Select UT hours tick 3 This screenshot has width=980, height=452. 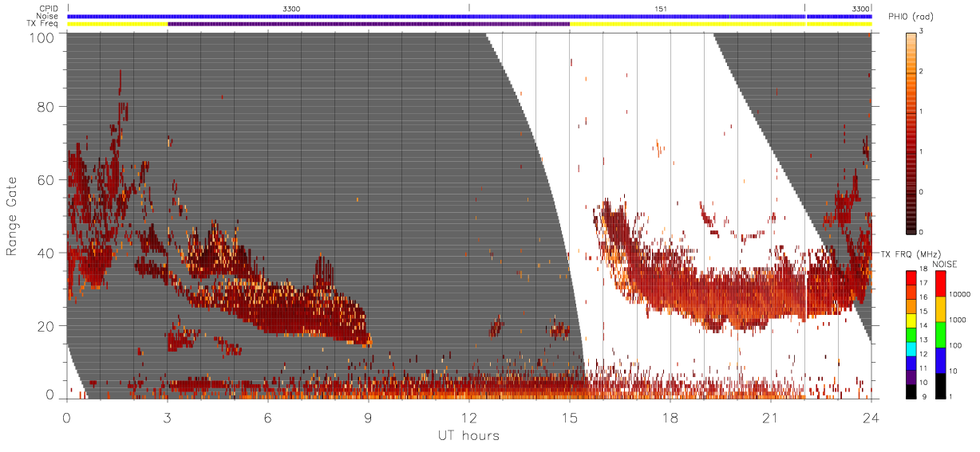click(168, 417)
